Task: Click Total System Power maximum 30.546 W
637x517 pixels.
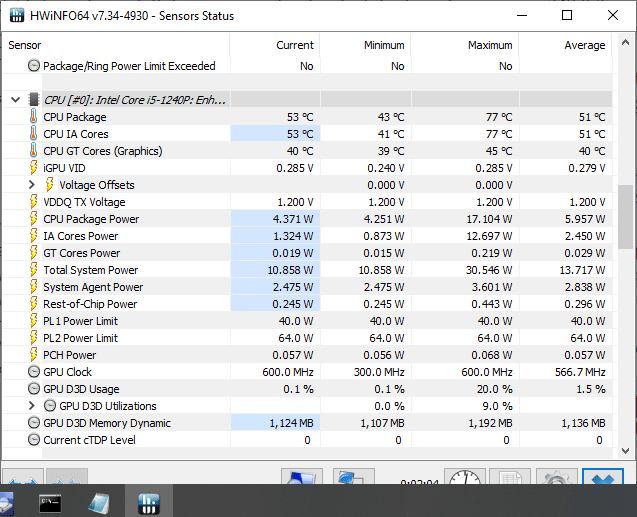Action: coord(489,270)
